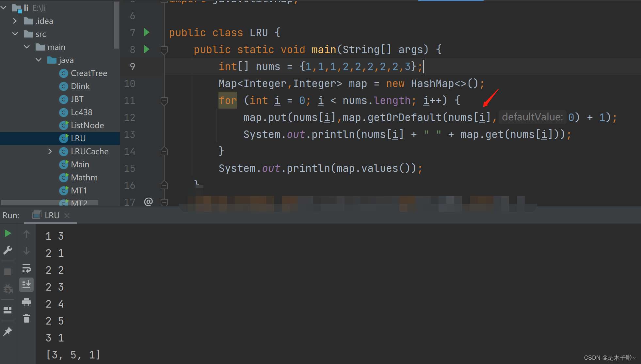Collapse the src folder

[x=15, y=34]
